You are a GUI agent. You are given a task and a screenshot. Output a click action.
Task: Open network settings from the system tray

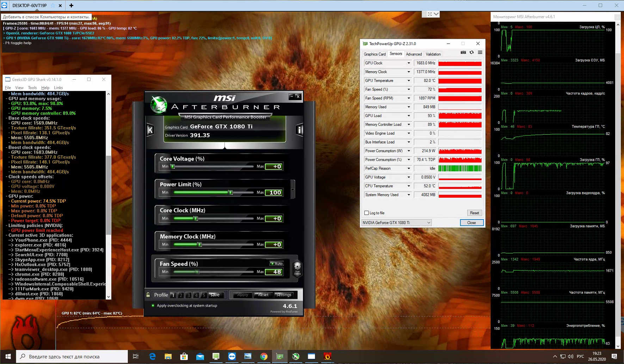(563, 357)
